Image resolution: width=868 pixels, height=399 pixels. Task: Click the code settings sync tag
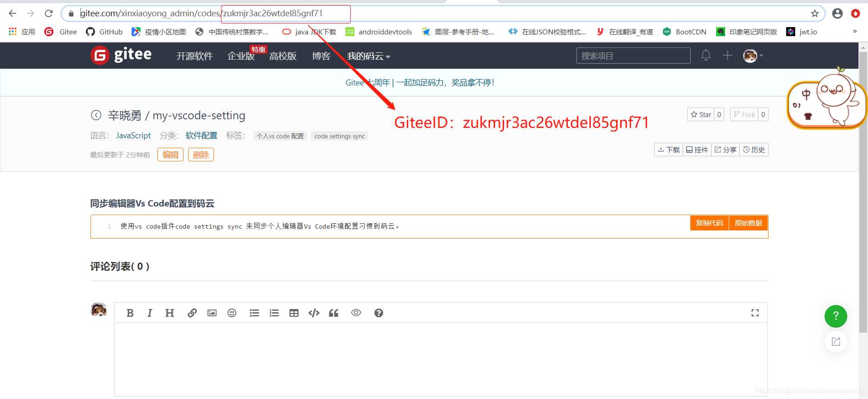click(340, 136)
